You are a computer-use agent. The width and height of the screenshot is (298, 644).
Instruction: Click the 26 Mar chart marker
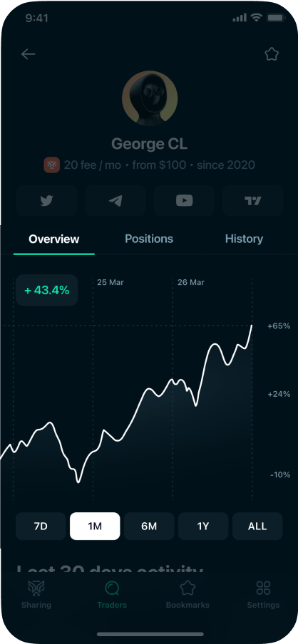(191, 283)
